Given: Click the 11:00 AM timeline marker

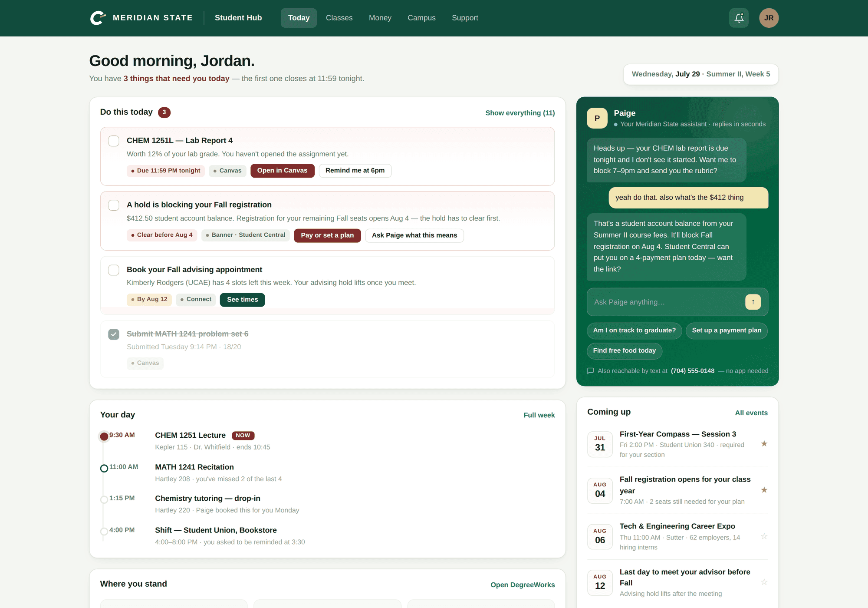Looking at the screenshot, I should (104, 469).
